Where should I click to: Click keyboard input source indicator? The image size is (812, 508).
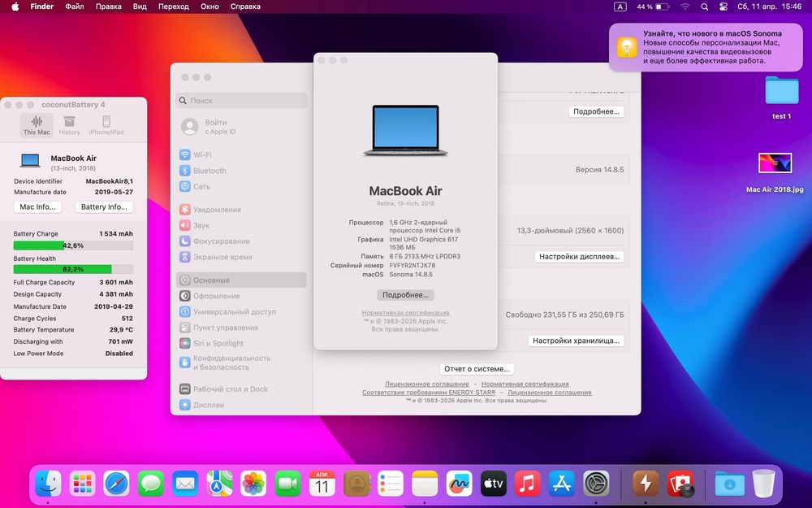pyautogui.click(x=620, y=7)
